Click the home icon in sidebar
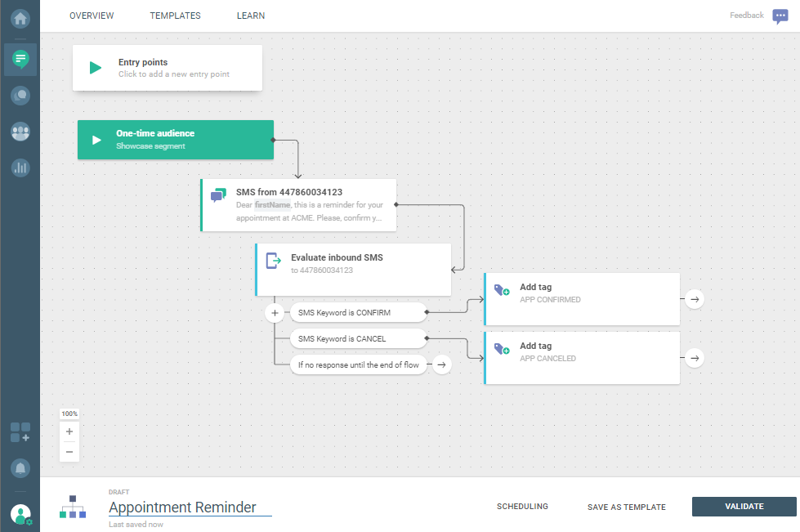Image resolution: width=800 pixels, height=532 pixels. click(x=20, y=17)
